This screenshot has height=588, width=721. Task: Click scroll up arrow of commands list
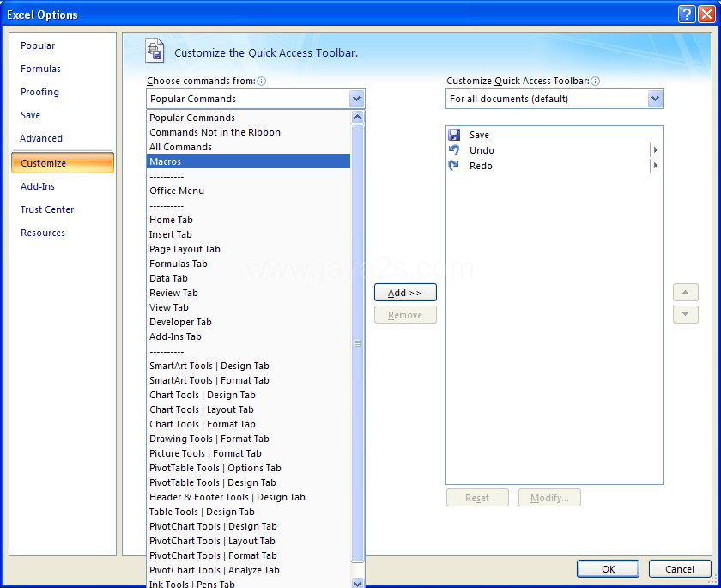point(357,118)
